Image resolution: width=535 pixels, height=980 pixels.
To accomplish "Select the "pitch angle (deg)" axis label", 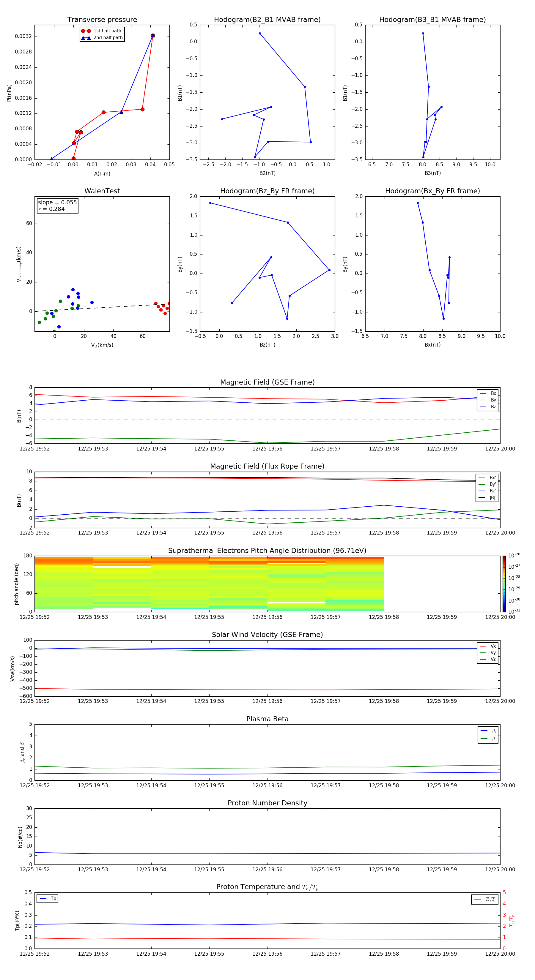I will [x=16, y=584].
